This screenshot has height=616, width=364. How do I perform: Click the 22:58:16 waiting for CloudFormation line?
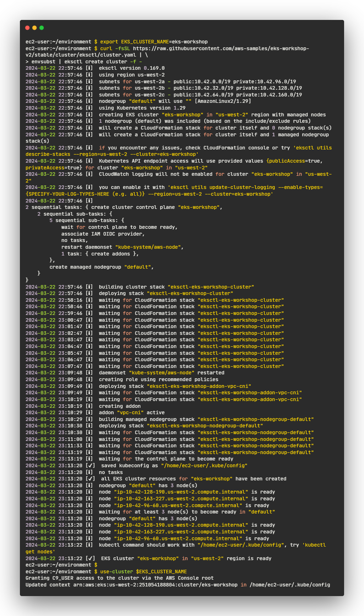[155, 300]
